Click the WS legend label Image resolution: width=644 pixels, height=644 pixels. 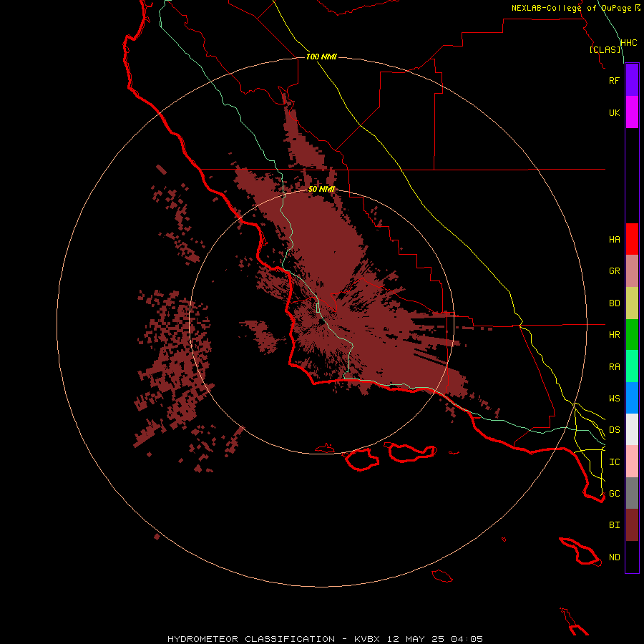(x=614, y=398)
